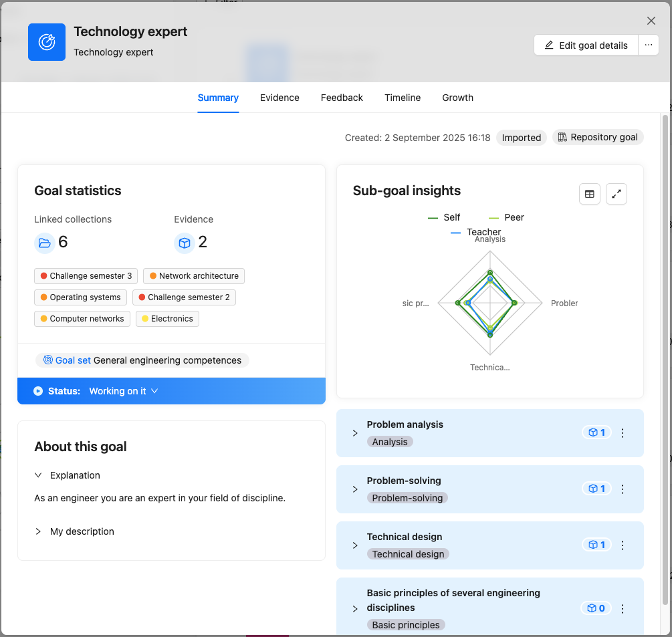672x637 pixels.
Task: Toggle the Peer legend series
Action: pyautogui.click(x=506, y=218)
